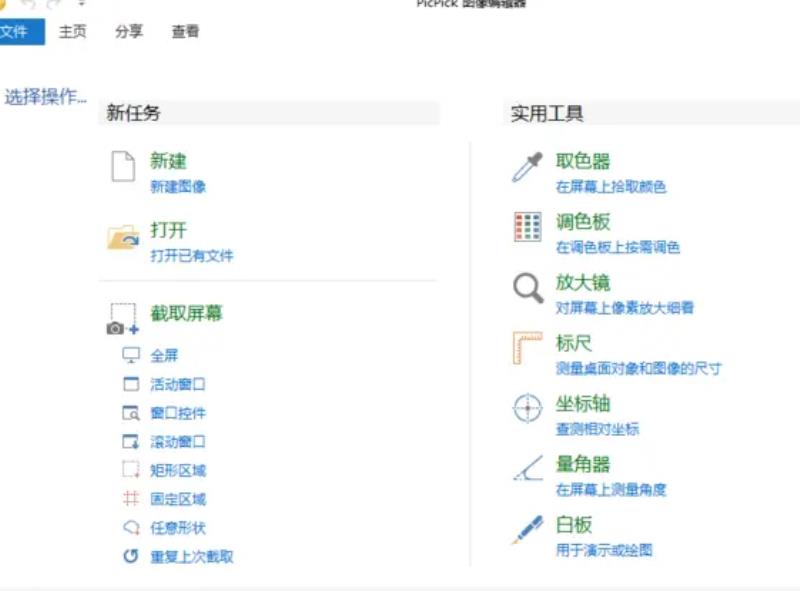Click 新建图像 description link
The image size is (800, 591).
(178, 186)
